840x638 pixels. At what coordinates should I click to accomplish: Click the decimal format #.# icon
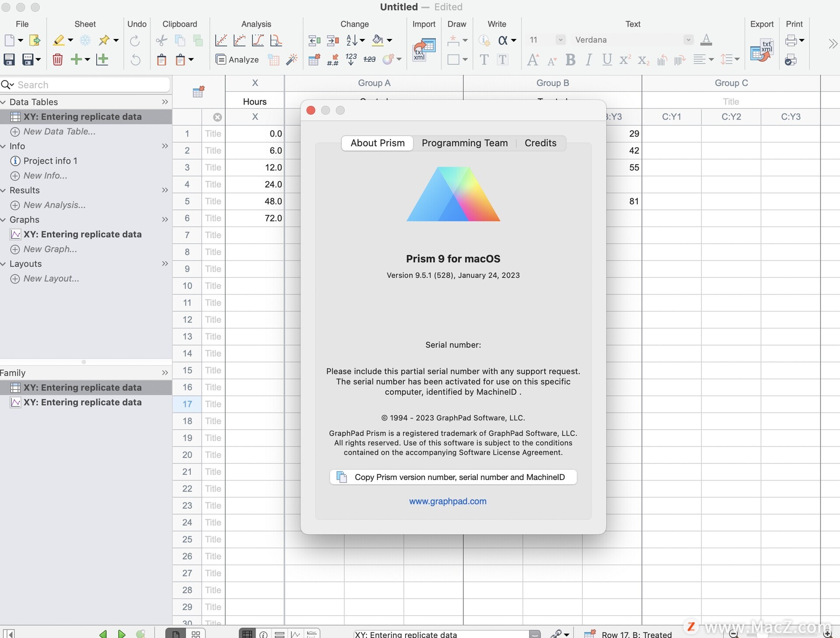tap(332, 60)
